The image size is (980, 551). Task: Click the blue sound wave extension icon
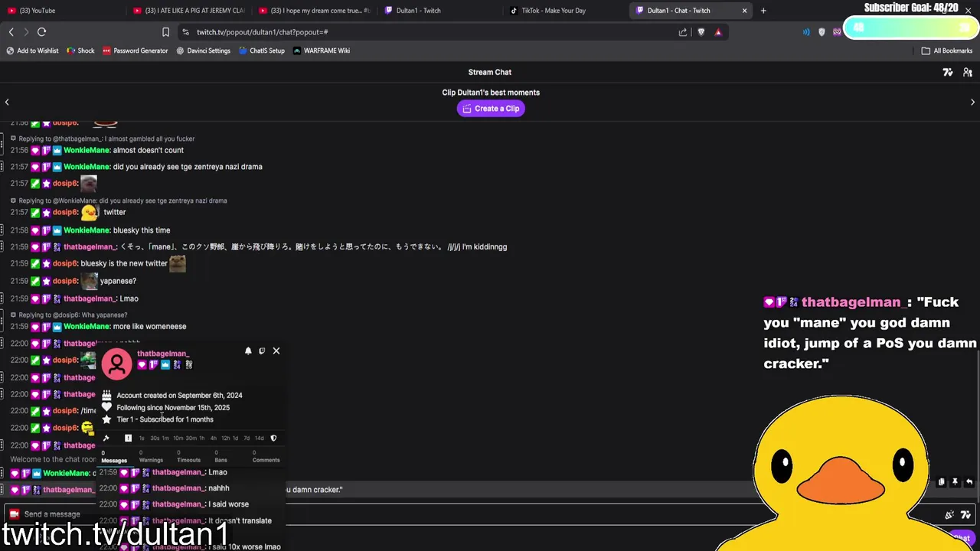(806, 32)
